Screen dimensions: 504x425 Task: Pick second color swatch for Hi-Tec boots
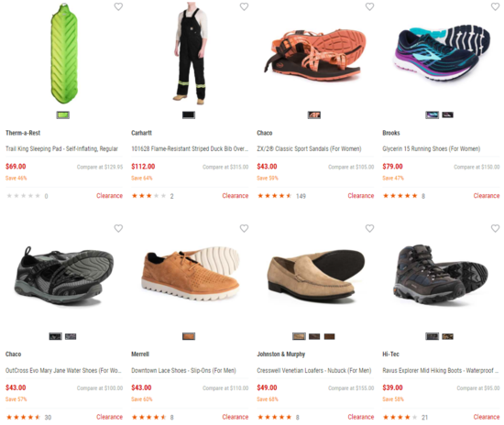click(x=447, y=336)
